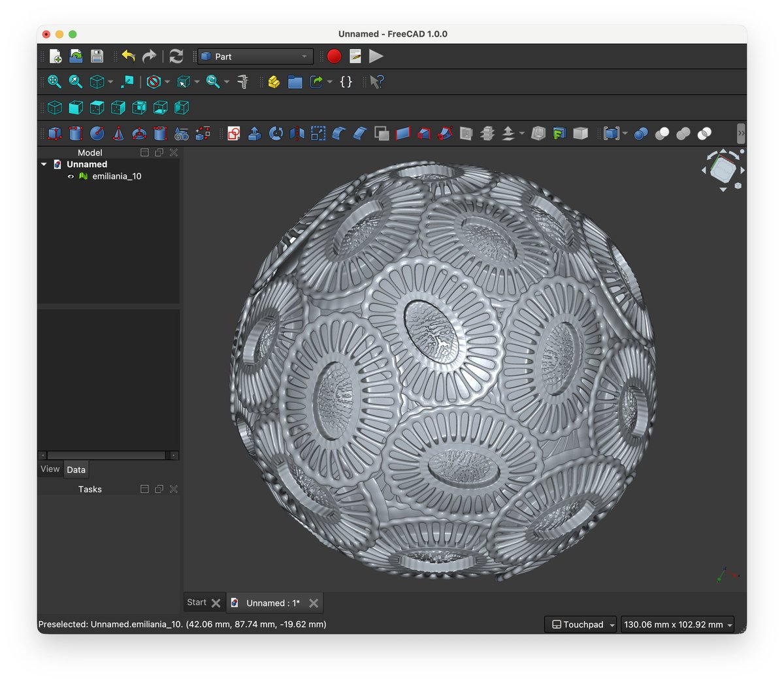The image size is (784, 683).
Task: Execute the macro with the play button
Action: coord(376,57)
